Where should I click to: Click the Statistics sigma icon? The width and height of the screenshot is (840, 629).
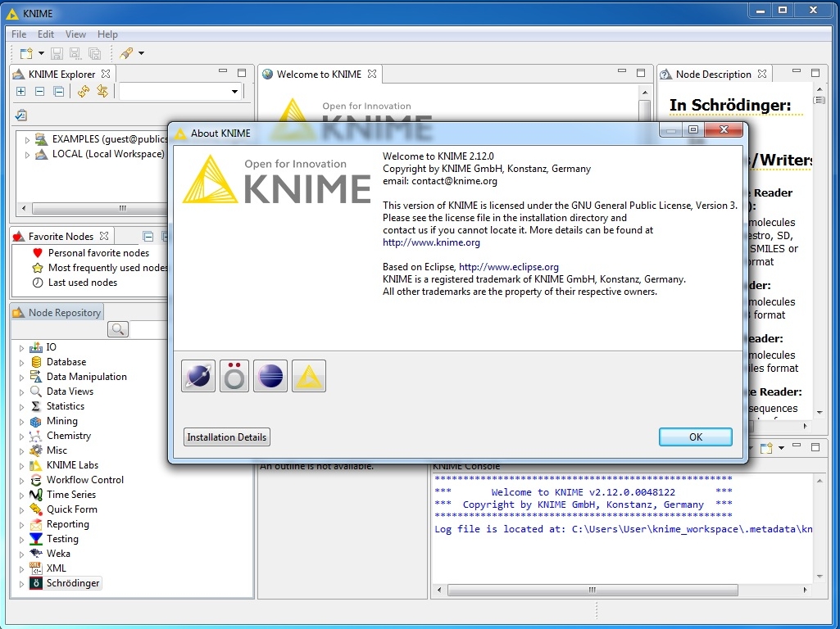pyautogui.click(x=36, y=406)
